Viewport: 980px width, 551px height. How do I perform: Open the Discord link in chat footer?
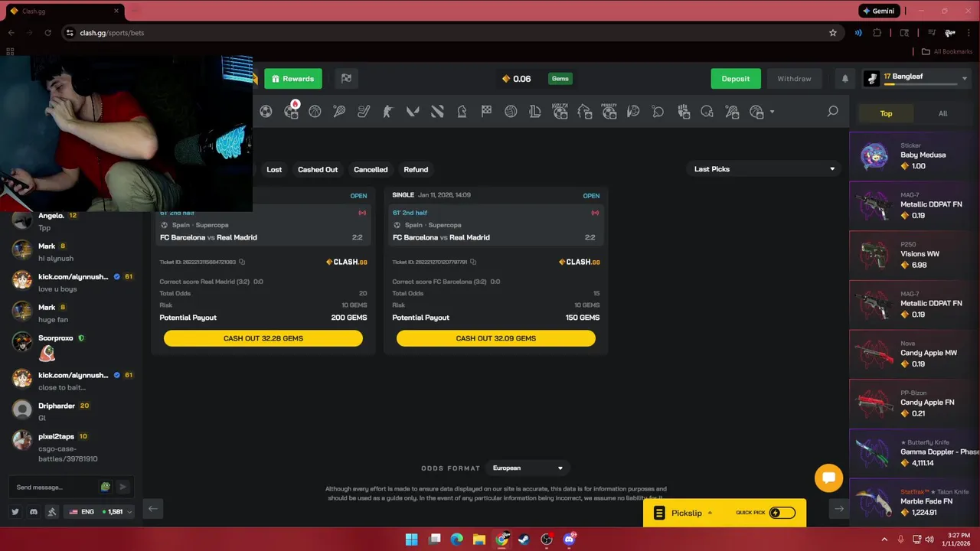click(34, 511)
